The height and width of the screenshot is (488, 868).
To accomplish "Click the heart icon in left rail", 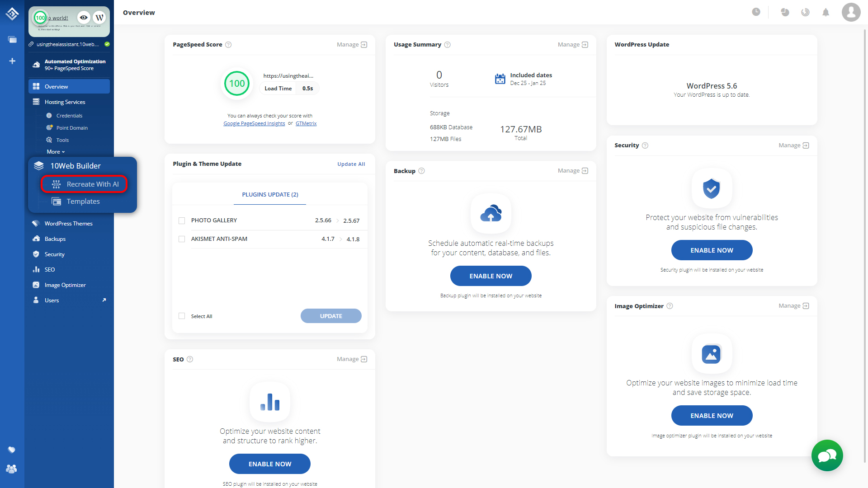I will click(12, 450).
